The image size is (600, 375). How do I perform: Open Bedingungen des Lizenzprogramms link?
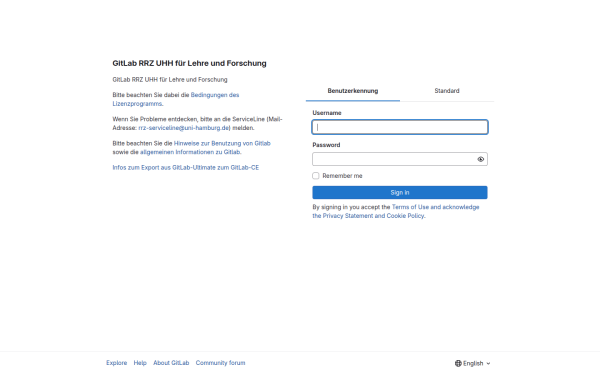pyautogui.click(x=176, y=99)
